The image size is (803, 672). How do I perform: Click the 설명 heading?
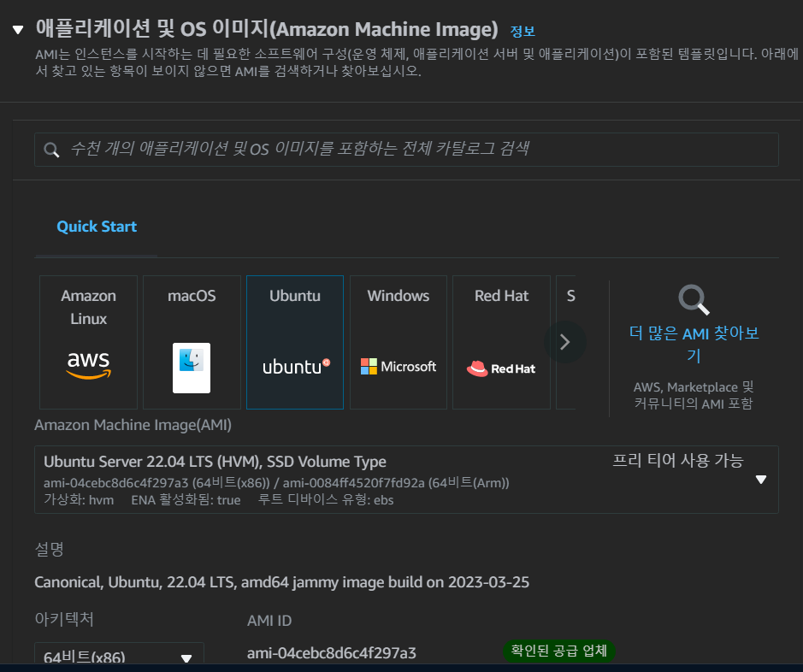49,549
